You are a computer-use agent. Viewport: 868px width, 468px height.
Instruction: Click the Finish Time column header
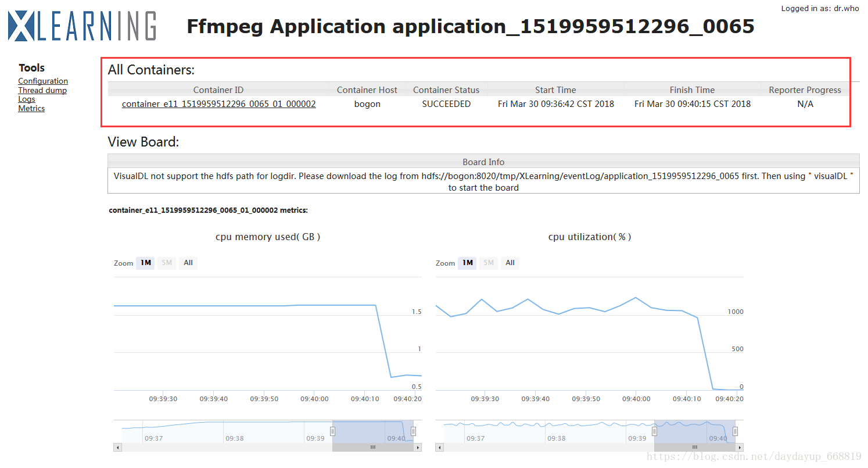[x=693, y=90]
